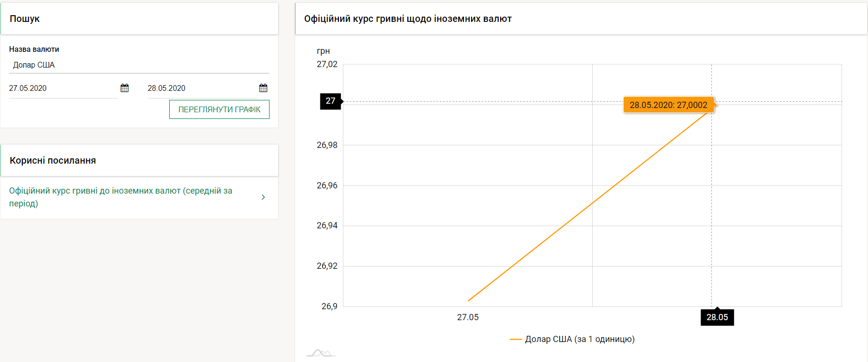This screenshot has height=362, width=868.
Task: Click the 26,9 axis value
Action: [329, 306]
